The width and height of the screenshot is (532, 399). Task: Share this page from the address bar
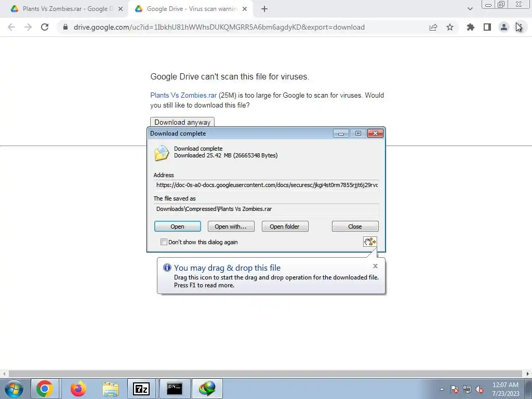click(x=433, y=27)
